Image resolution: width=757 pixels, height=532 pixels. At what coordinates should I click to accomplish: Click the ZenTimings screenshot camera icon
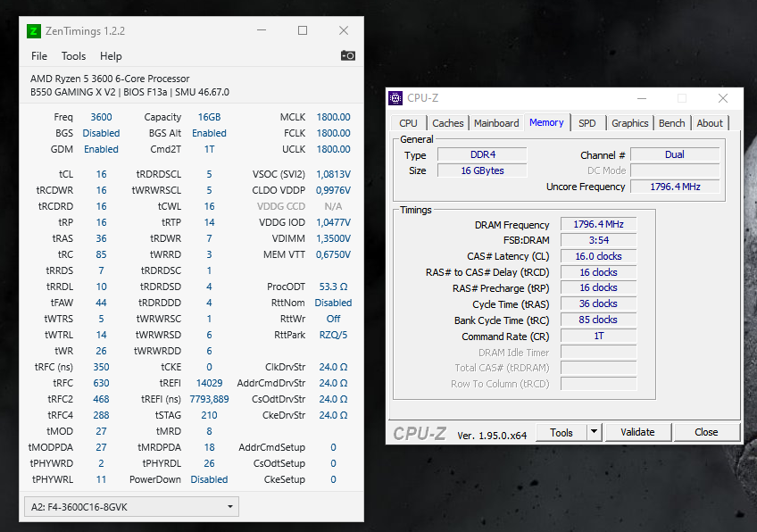(x=347, y=55)
